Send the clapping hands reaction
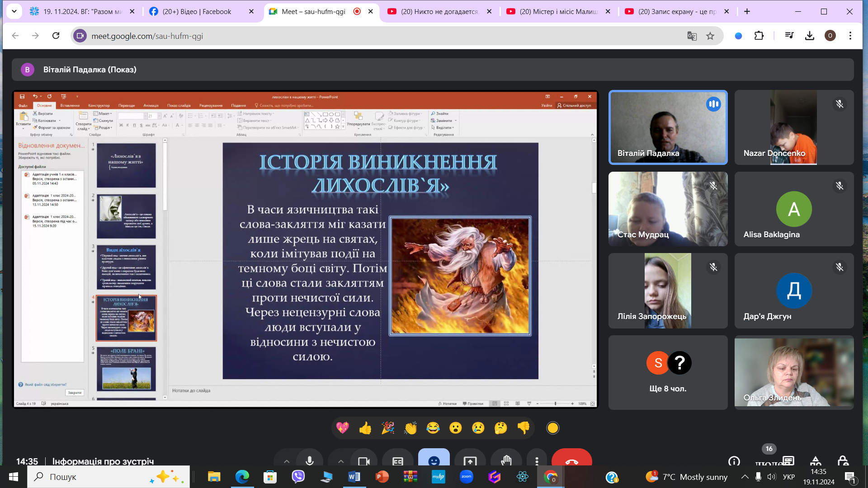Image resolution: width=868 pixels, height=488 pixels. [x=410, y=427]
